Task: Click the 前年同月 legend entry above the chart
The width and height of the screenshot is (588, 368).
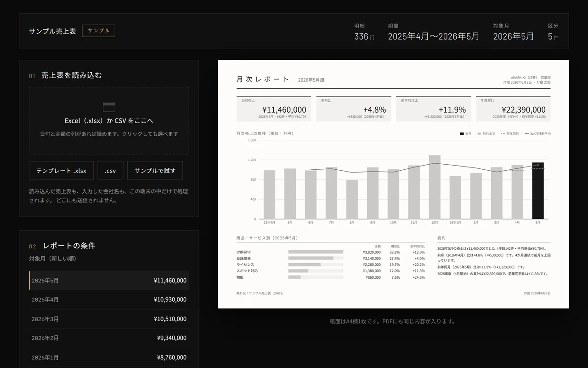Action: (x=509, y=134)
